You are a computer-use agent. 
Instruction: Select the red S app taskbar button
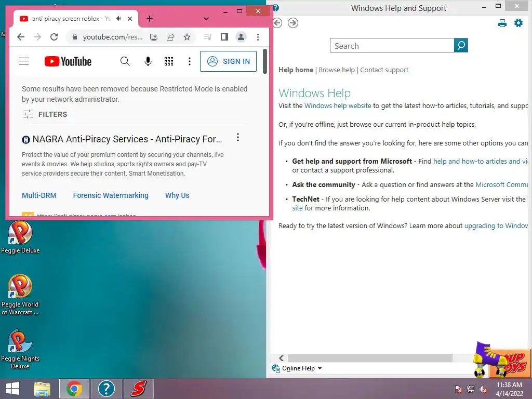[x=138, y=389]
